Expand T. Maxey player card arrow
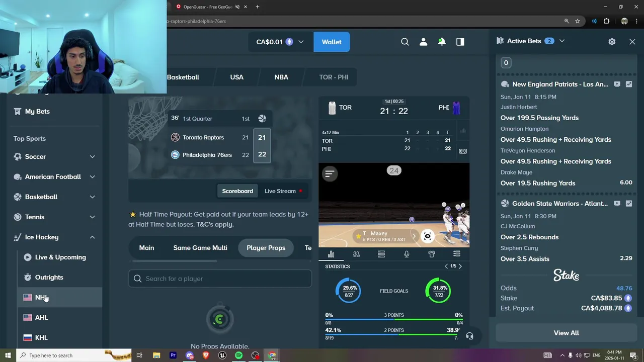The image size is (644, 362). tap(414, 236)
